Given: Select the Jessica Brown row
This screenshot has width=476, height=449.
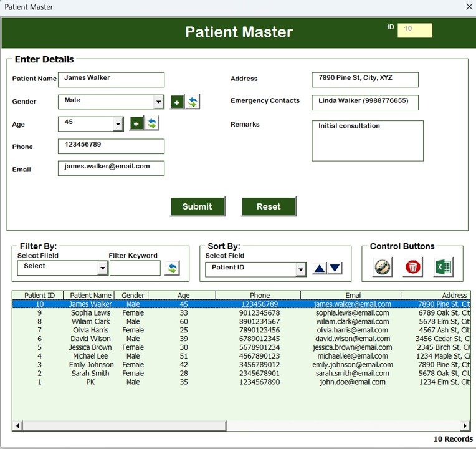Looking at the screenshot, I should tap(241, 347).
